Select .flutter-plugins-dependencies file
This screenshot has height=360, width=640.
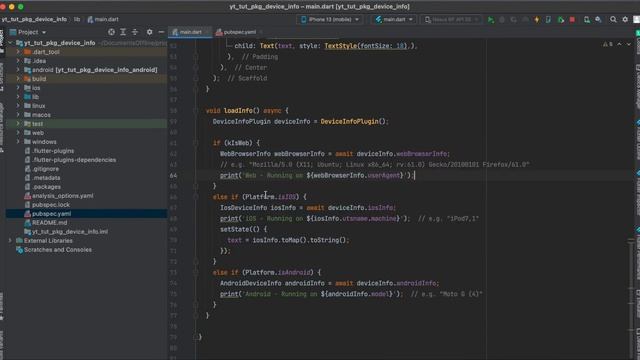(x=70, y=160)
